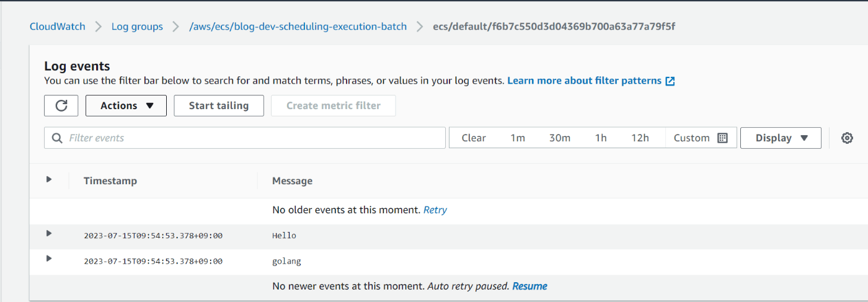The height and width of the screenshot is (302, 868).
Task: Open the Custom time range calendar icon
Action: tap(722, 138)
